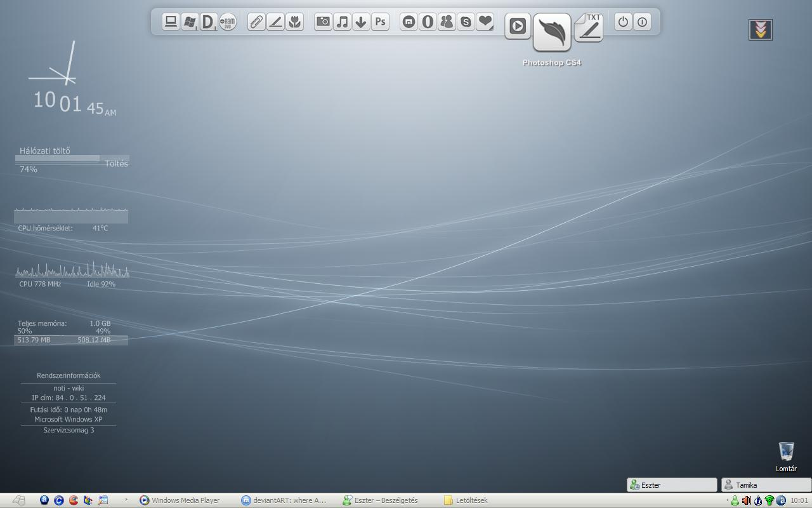Click the CPU usage graph widget
812x508 pixels.
pos(72,270)
